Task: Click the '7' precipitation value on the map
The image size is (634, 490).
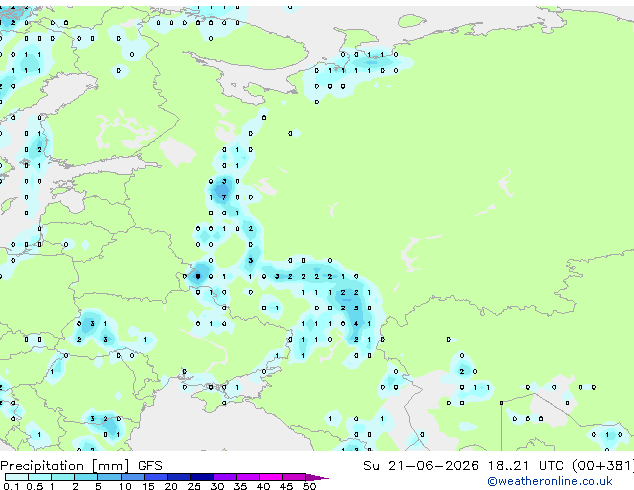Action: point(224,197)
